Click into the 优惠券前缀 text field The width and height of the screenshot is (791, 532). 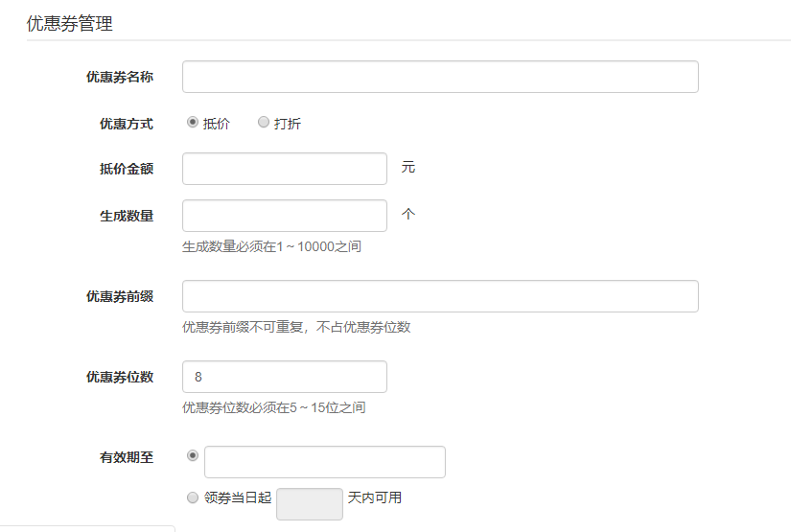coord(440,296)
